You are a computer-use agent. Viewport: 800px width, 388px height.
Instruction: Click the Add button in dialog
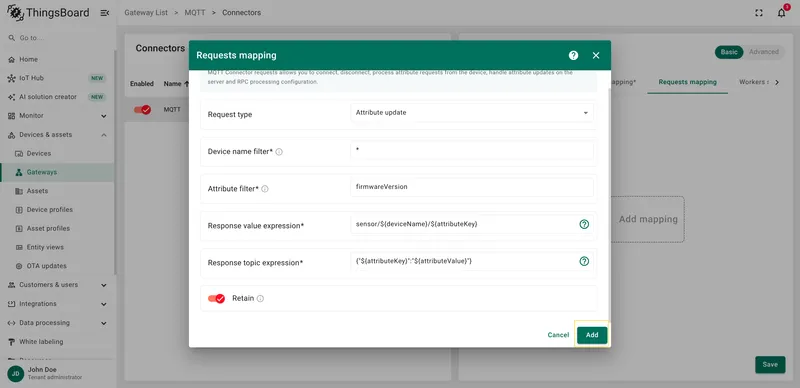592,335
